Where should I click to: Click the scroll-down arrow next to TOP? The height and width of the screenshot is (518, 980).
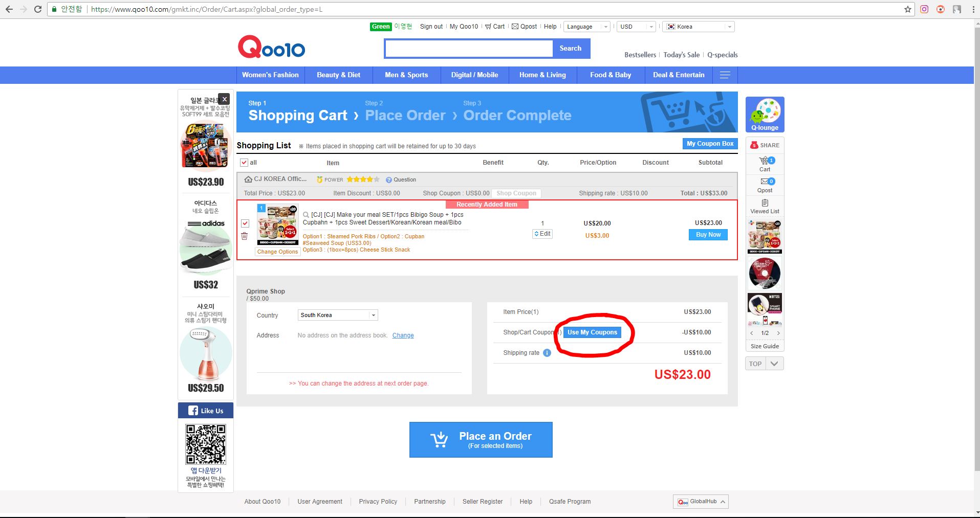coord(774,364)
